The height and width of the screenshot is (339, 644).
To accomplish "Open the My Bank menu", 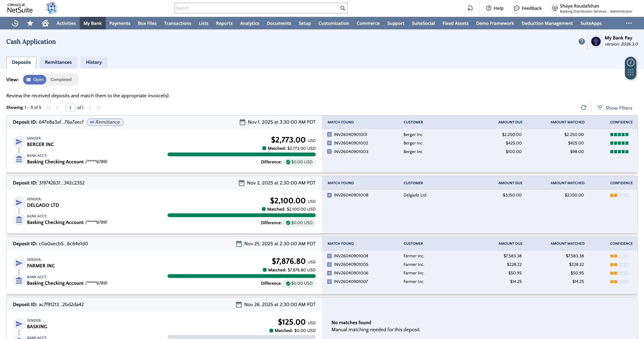I will coord(93,23).
